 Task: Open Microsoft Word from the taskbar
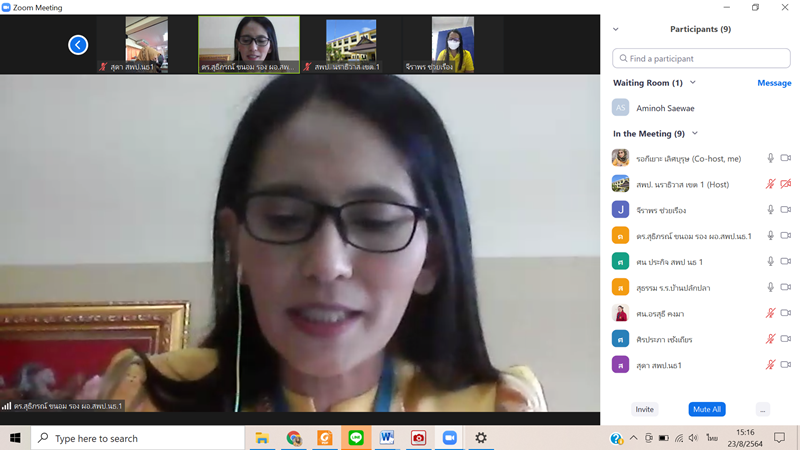point(387,438)
